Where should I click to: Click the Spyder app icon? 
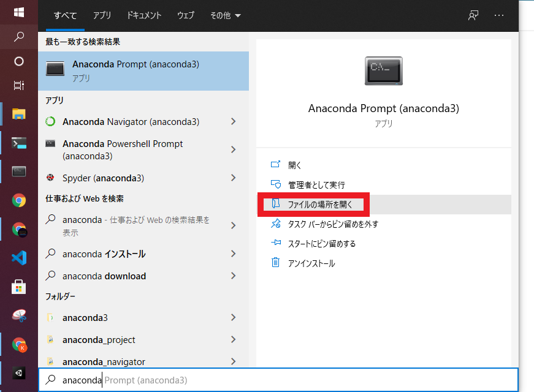click(50, 177)
